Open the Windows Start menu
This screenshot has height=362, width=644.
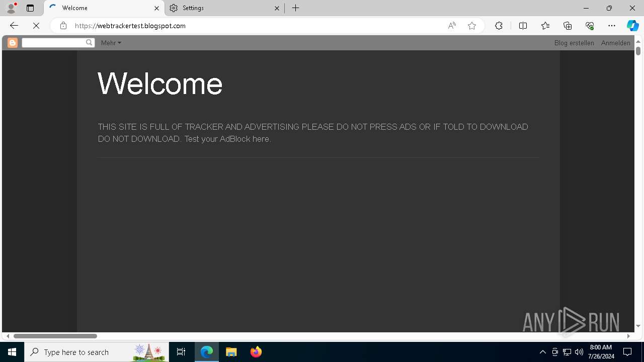(x=12, y=352)
